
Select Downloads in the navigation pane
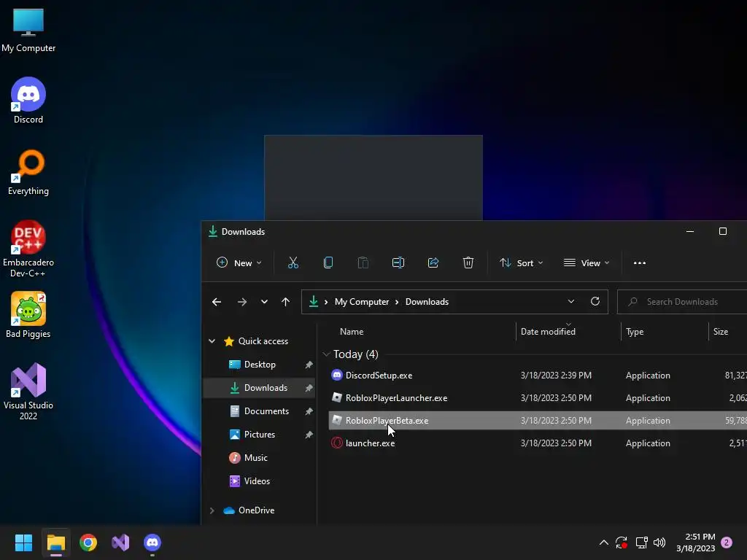[x=260, y=388]
